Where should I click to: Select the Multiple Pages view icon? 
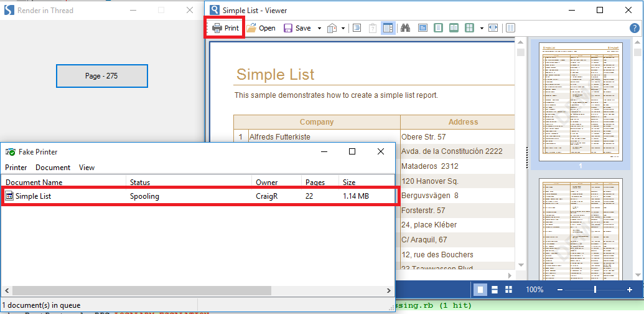[469, 28]
